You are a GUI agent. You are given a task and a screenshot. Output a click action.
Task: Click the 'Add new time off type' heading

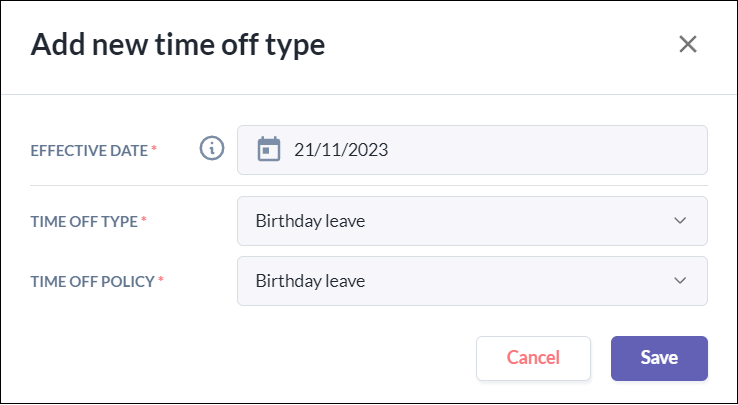pyautogui.click(x=178, y=45)
